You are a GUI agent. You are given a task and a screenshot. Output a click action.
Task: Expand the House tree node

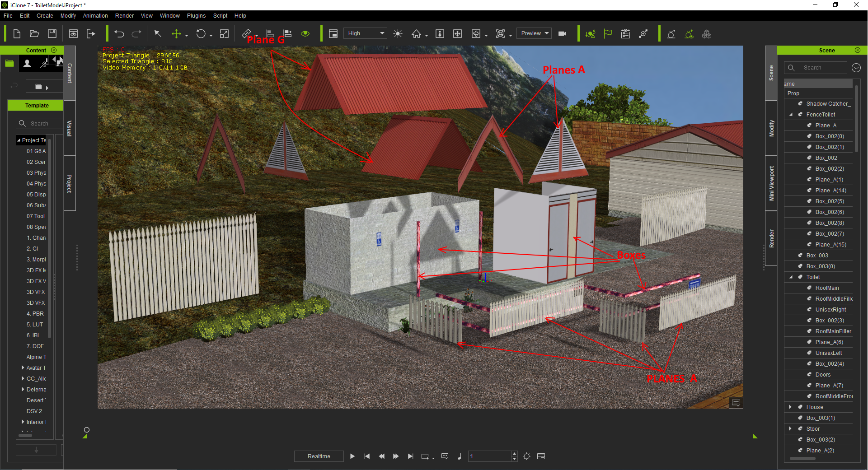(x=790, y=407)
